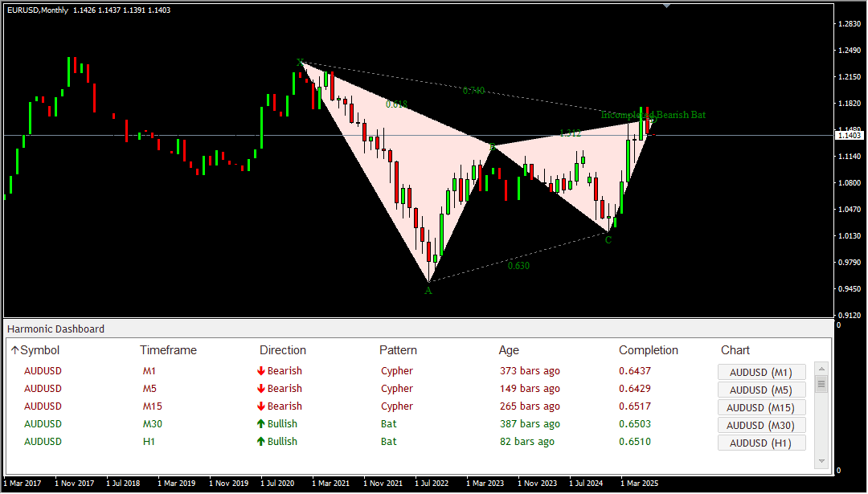The image size is (868, 494).
Task: Click the 1 Mar 2025 date axis label
Action: pos(640,483)
